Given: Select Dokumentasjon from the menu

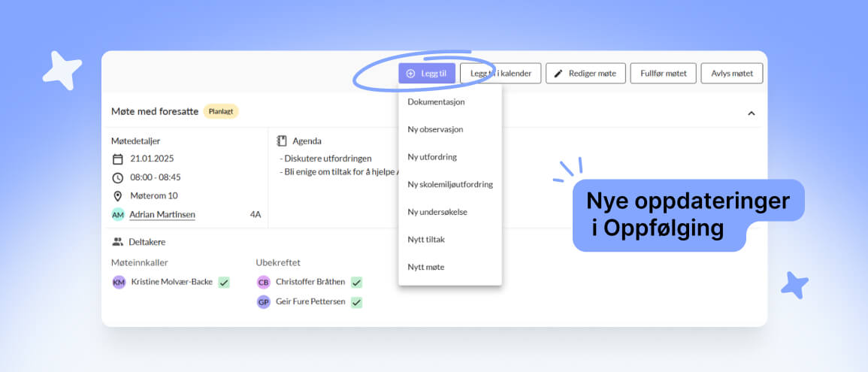Looking at the screenshot, I should tap(436, 101).
